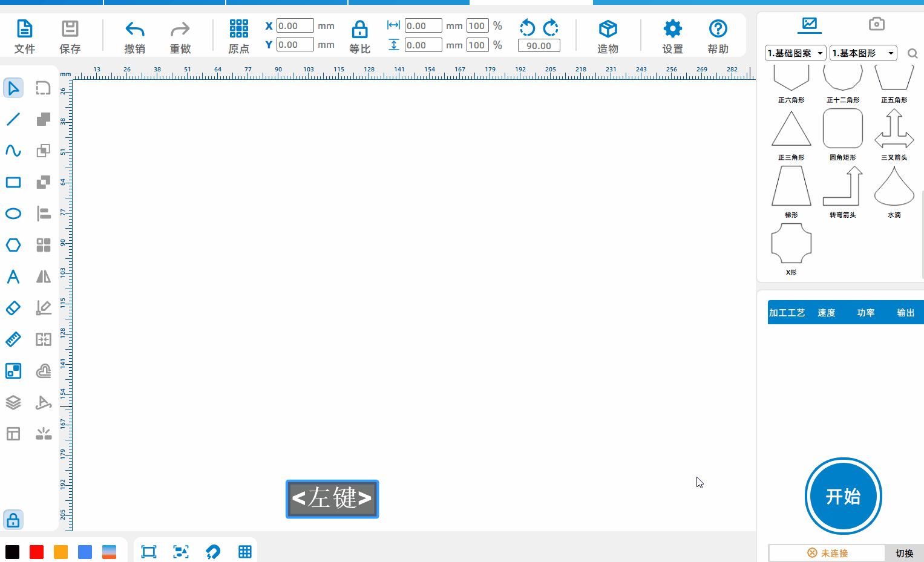Click the 速度 column header
Viewport: 924px width, 562px height.
[827, 313]
